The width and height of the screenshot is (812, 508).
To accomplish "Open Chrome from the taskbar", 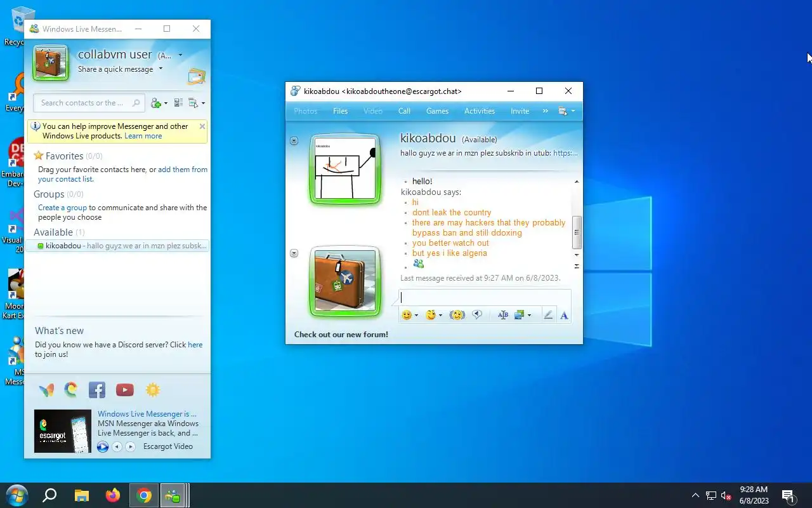I will 144,495.
